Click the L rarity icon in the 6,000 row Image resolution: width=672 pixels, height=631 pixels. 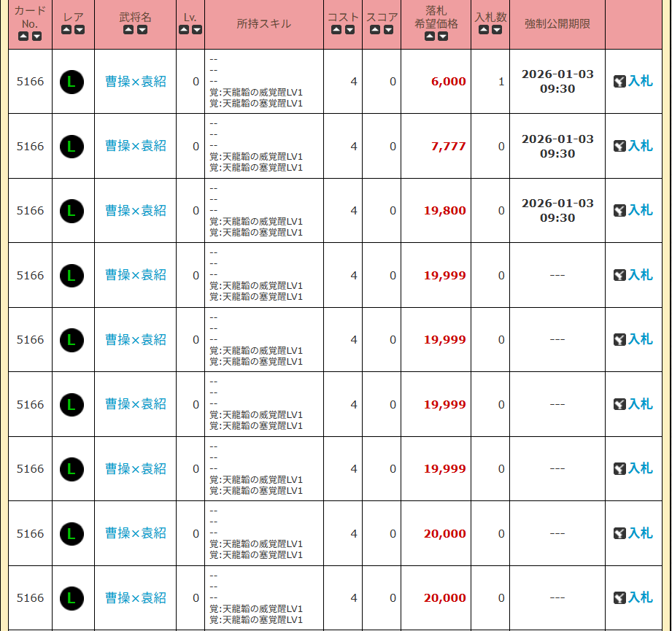(x=72, y=82)
